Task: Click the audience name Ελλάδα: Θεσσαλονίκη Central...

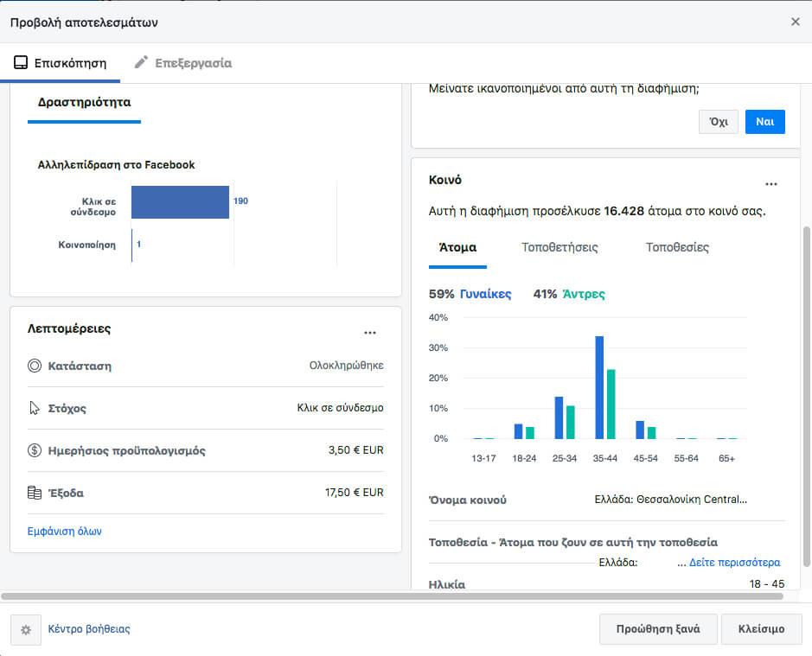Action: (671, 500)
